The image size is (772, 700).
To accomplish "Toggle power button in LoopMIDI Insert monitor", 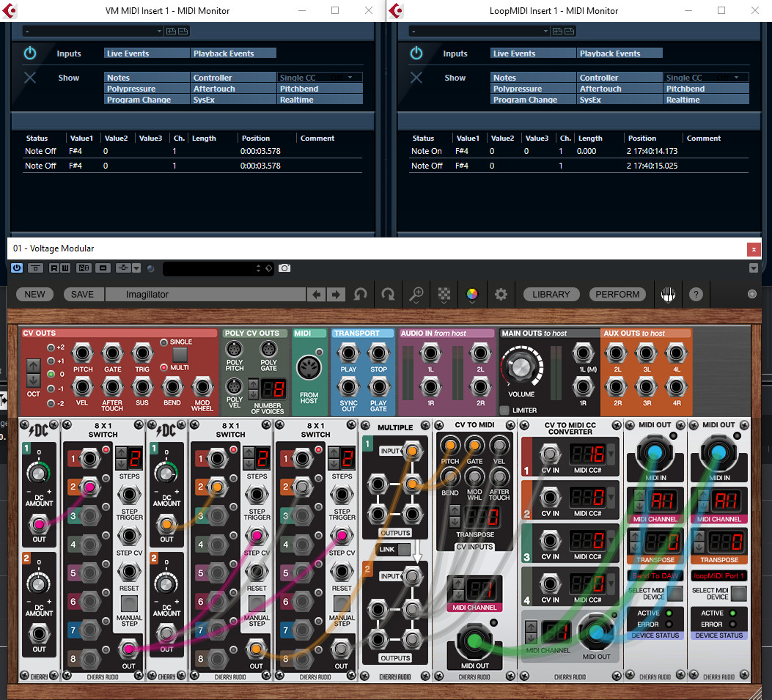I will tap(416, 54).
